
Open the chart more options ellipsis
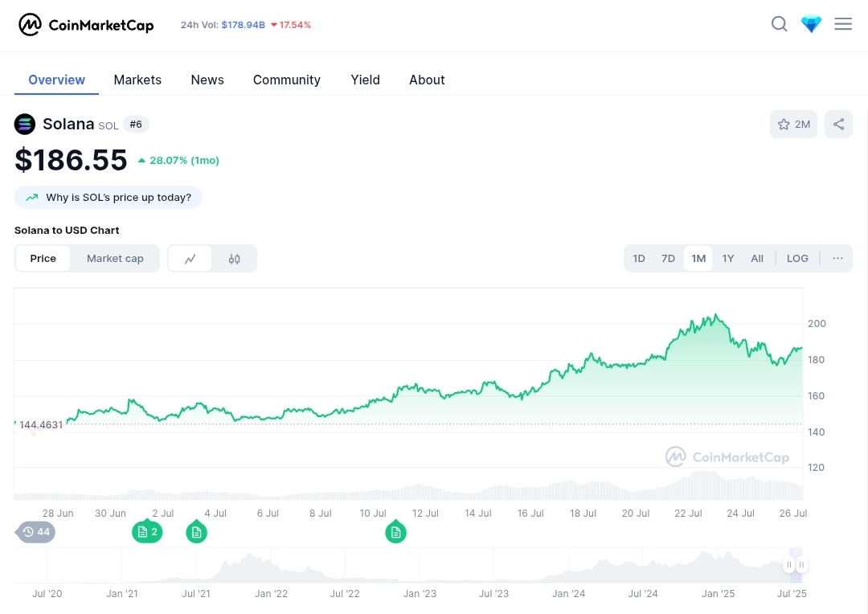pyautogui.click(x=837, y=259)
